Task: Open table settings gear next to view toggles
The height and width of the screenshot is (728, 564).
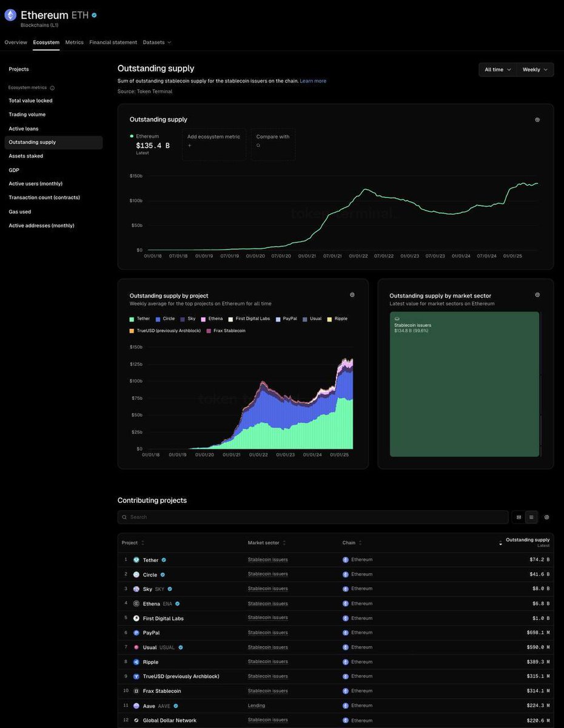Action: click(546, 517)
